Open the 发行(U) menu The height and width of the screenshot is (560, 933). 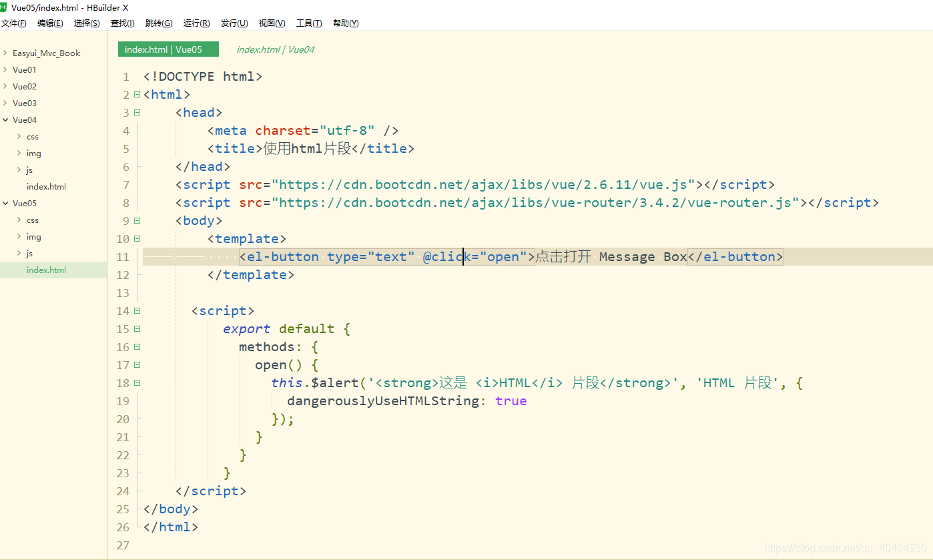point(234,23)
